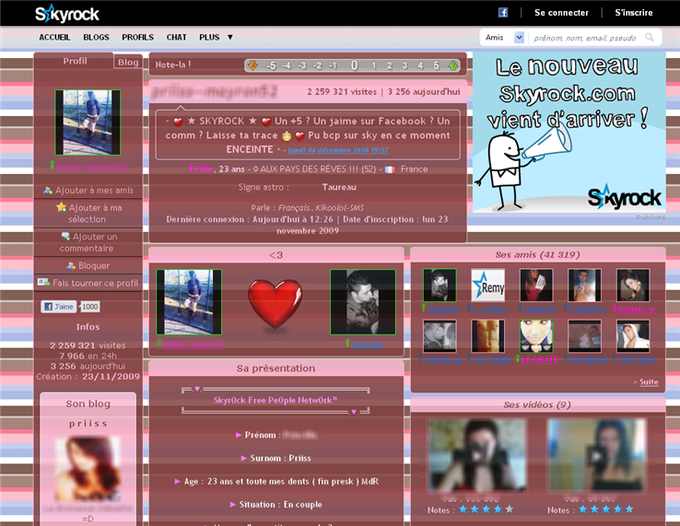Click the search magnifier icon
Image resolution: width=680 pixels, height=526 pixels.
click(x=649, y=37)
